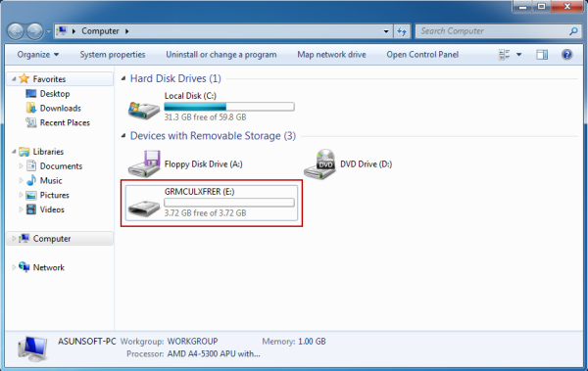Click Local Disk C: usage bar

(x=229, y=107)
